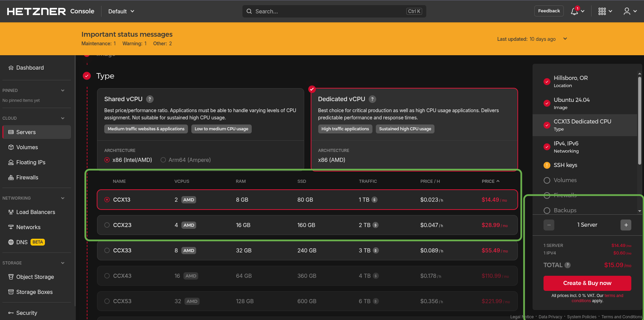
Task: Click the CCX33 traffic dollar info icon
Action: click(376, 250)
